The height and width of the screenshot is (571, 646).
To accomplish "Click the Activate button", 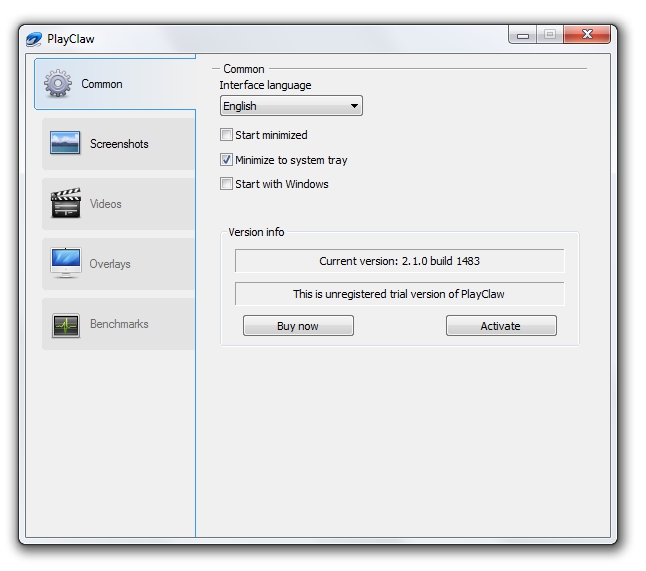I will point(501,326).
